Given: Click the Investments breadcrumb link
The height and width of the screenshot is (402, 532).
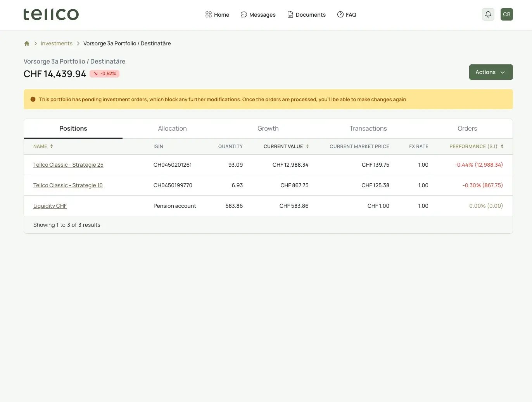Looking at the screenshot, I should [57, 43].
